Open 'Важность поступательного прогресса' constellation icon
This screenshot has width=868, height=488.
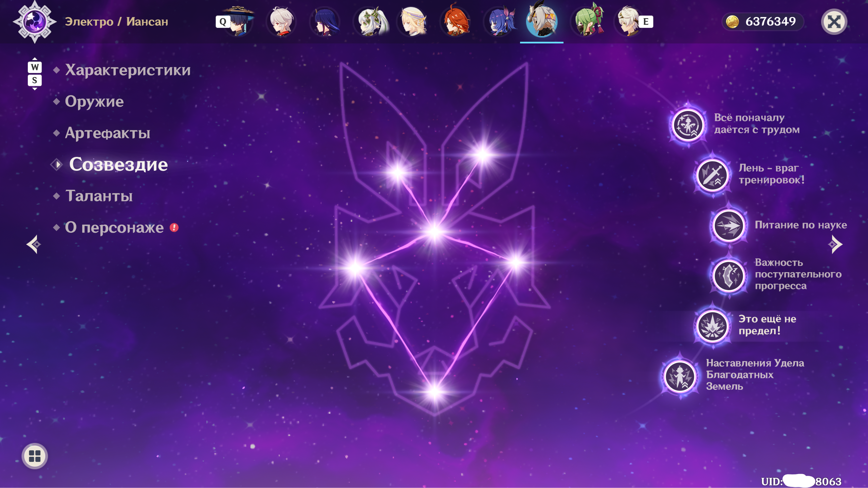[728, 276]
